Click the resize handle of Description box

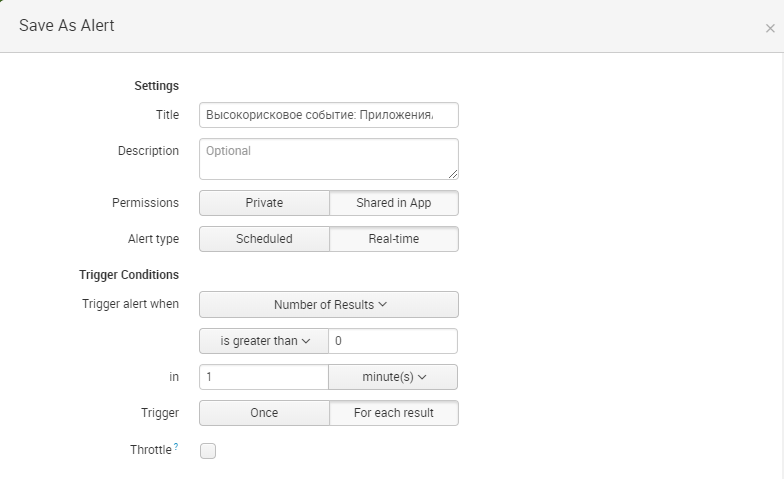pos(453,174)
